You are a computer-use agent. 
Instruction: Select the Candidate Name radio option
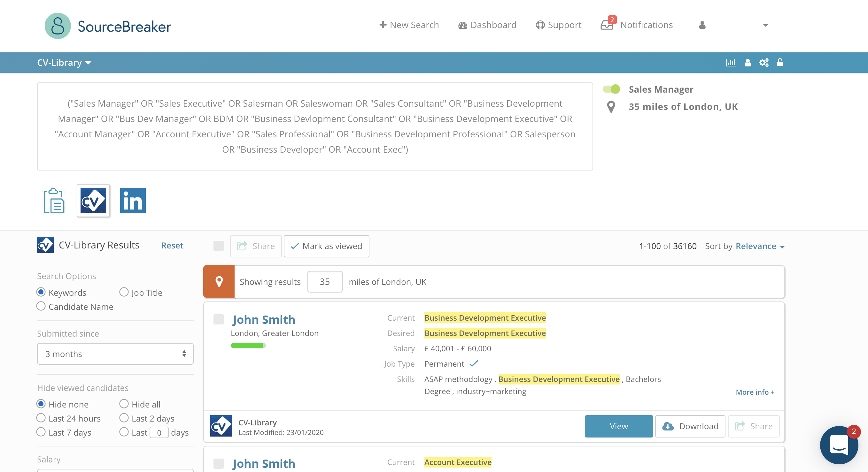coord(41,306)
